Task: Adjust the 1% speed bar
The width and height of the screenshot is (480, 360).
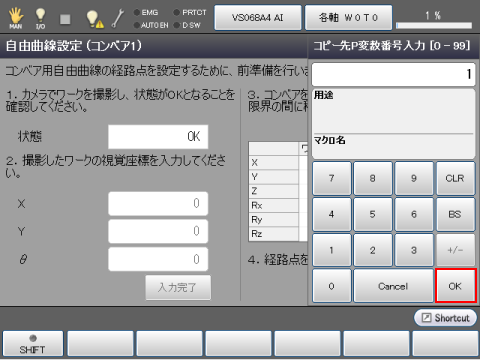Action: coord(434,25)
